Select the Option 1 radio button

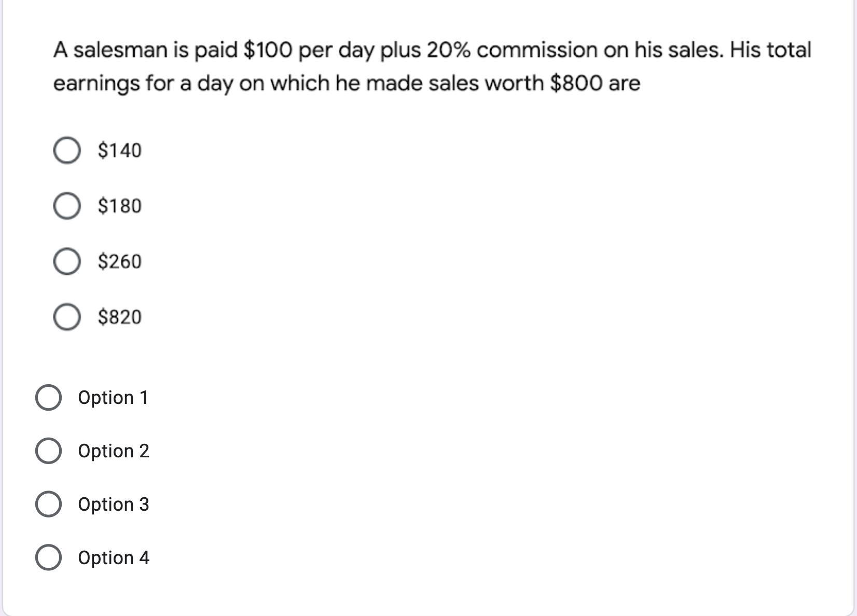click(49, 398)
